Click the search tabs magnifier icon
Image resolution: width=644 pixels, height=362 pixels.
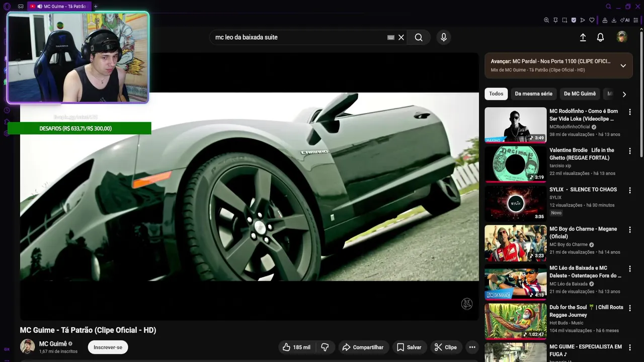[608, 7]
